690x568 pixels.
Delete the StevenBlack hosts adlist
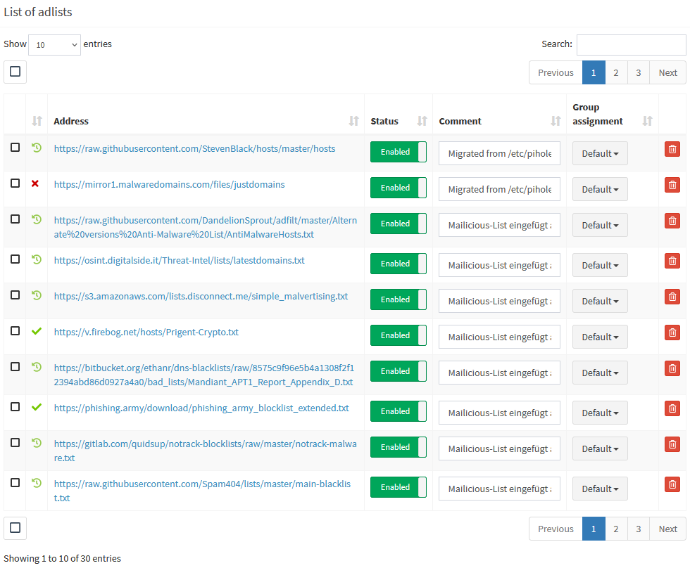point(672,149)
